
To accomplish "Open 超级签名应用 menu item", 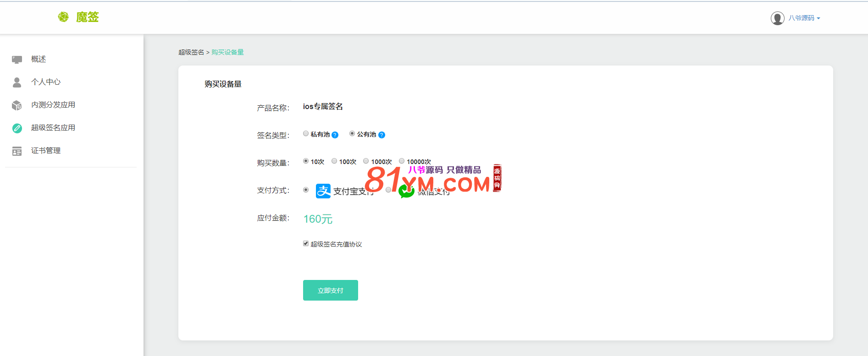I will tap(53, 128).
